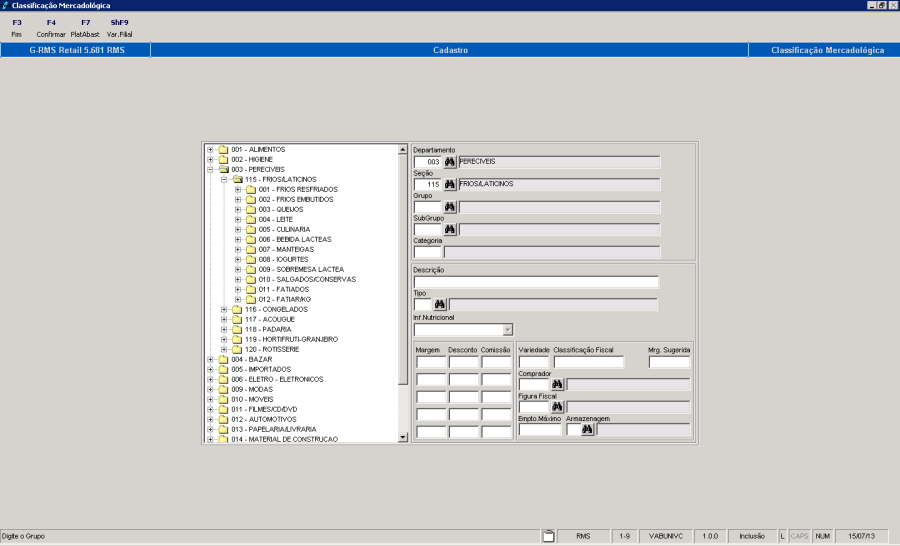Open the SubGrupo lookup binoculars icon

pyautogui.click(x=449, y=230)
